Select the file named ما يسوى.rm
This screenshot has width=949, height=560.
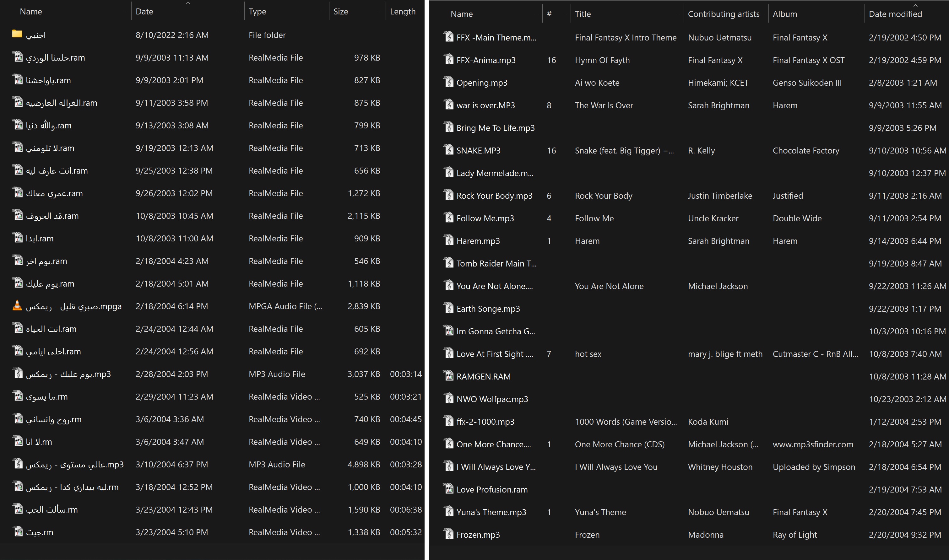pos(47,397)
